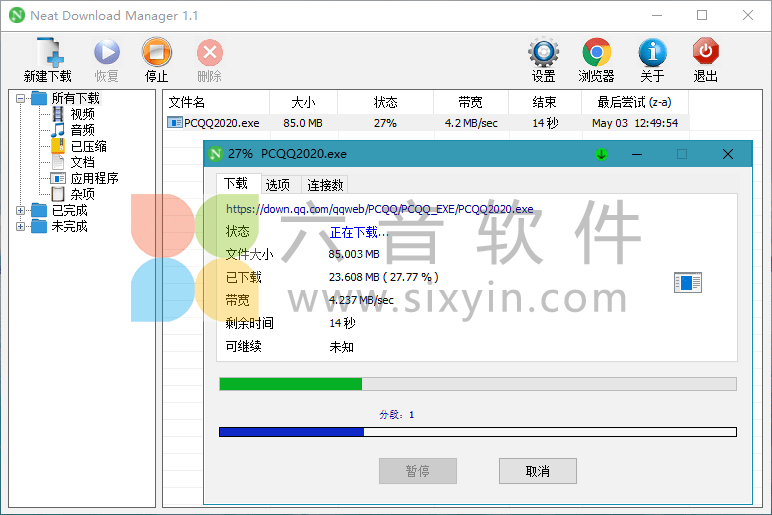Open the 关于 about info icon

click(652, 52)
